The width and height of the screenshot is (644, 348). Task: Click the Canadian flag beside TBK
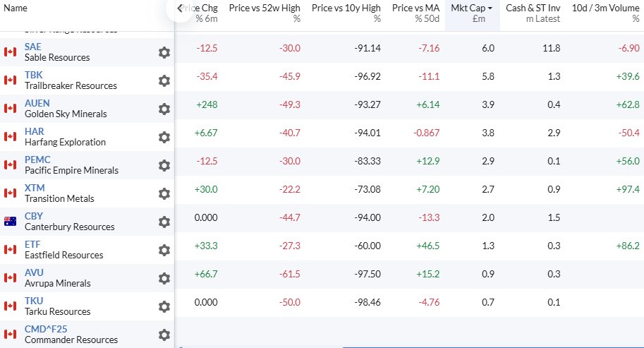tap(11, 80)
